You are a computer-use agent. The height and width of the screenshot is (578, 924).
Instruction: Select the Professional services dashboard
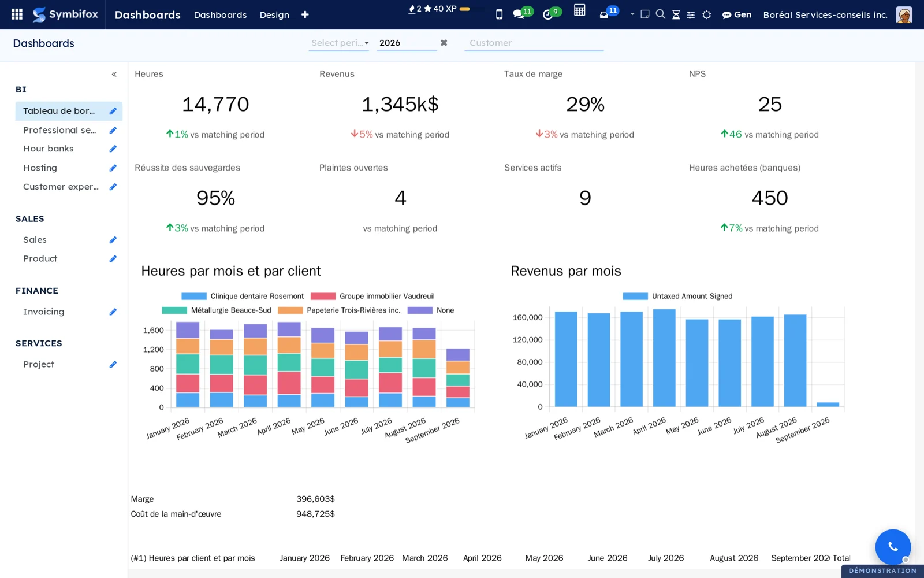pos(59,130)
